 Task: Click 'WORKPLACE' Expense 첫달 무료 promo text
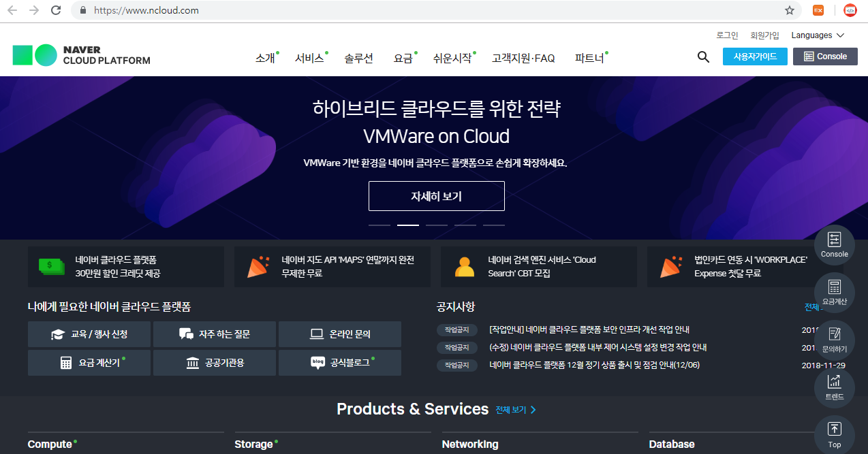coord(751,266)
